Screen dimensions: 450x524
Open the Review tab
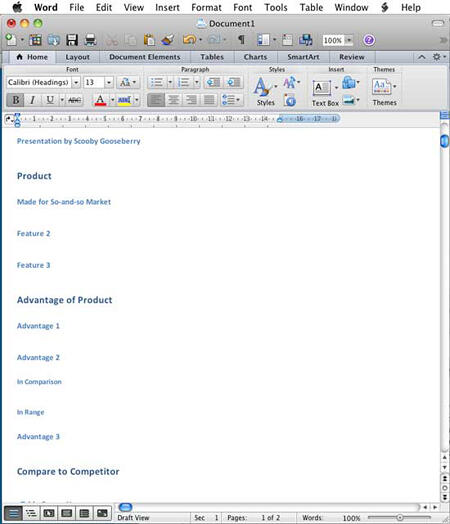coord(352,57)
